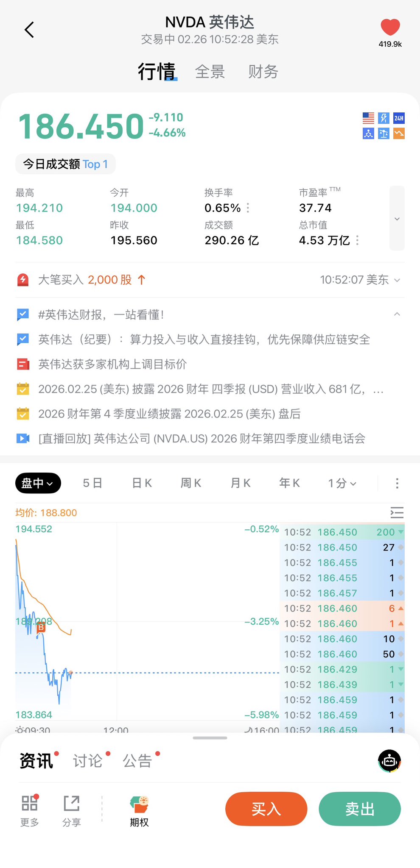Open the 1分 interval dropdown
Screen dimensions: 420x868
342,483
